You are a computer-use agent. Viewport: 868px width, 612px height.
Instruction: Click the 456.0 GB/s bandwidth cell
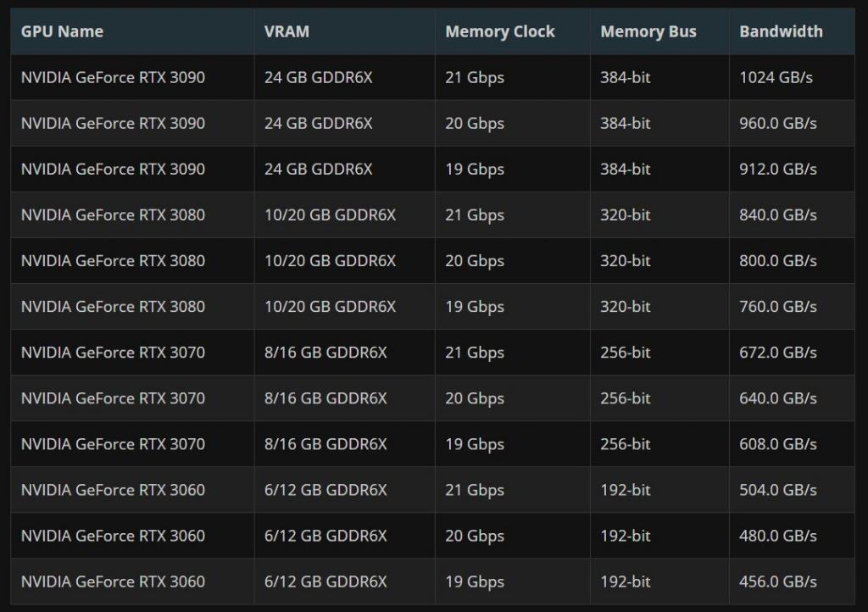pos(777,581)
